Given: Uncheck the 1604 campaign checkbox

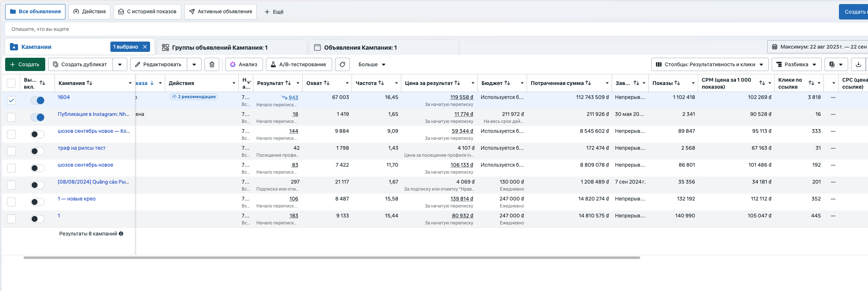Looking at the screenshot, I should pos(11,100).
